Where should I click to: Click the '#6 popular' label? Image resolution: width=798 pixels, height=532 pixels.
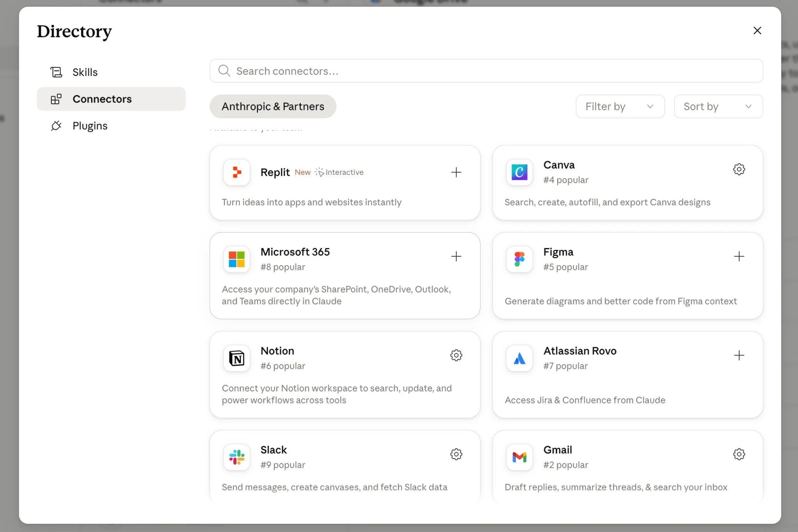(x=282, y=366)
